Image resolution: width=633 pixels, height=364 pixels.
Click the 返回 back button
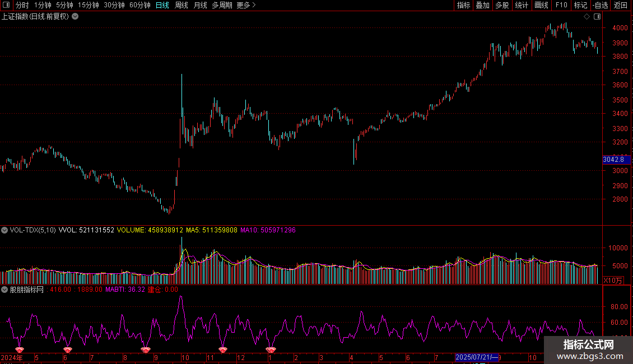pos(621,5)
